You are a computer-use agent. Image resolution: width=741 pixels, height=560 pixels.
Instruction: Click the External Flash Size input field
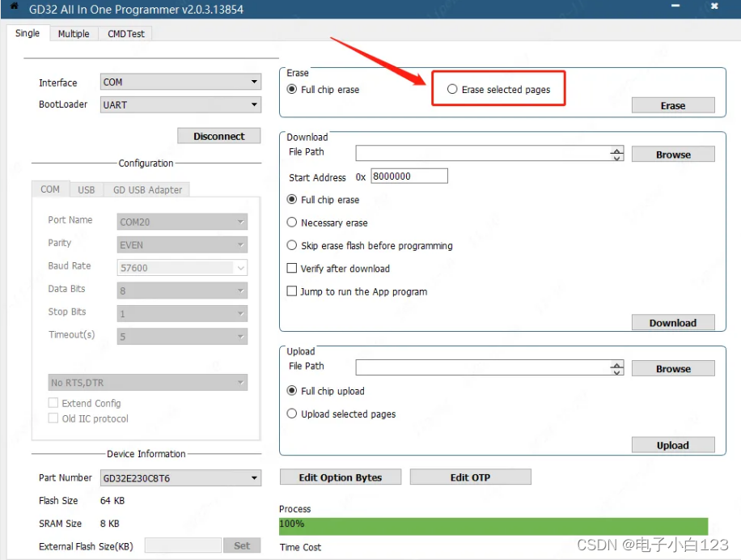click(x=183, y=545)
